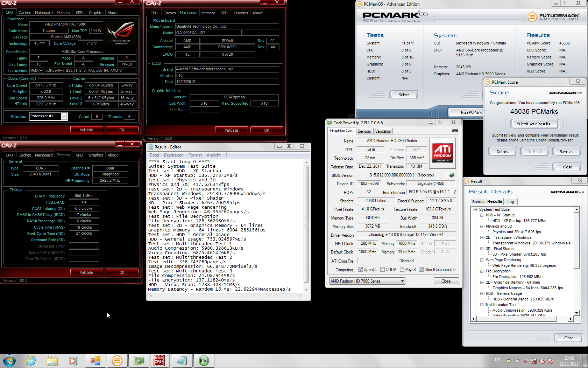Viewport: 588px width, 368px height.
Task: Launch Internet Explorer from the taskbar
Action: pos(31,361)
